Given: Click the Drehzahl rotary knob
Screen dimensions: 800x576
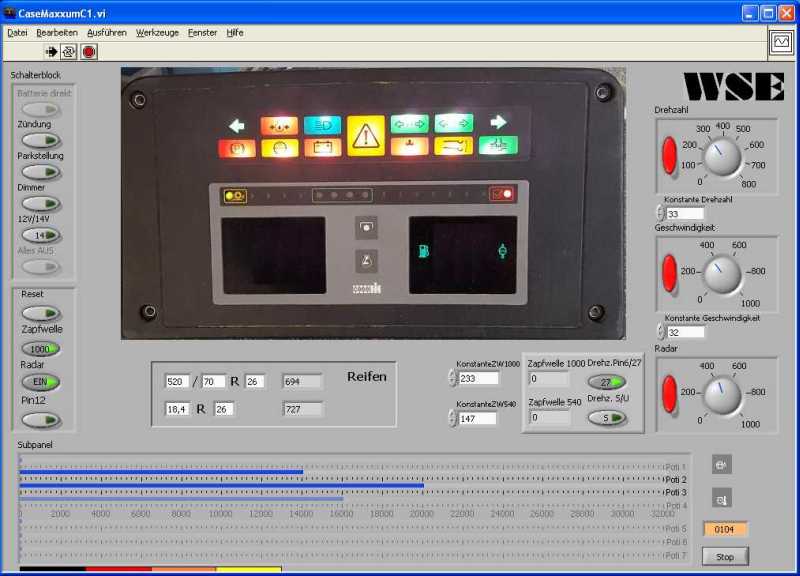Looking at the screenshot, I should [722, 157].
